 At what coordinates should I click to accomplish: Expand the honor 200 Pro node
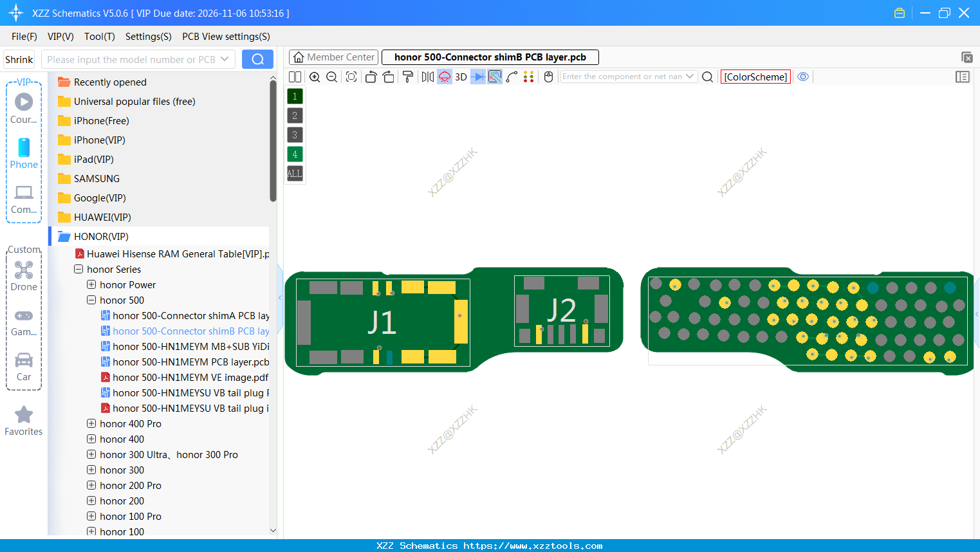pos(91,486)
